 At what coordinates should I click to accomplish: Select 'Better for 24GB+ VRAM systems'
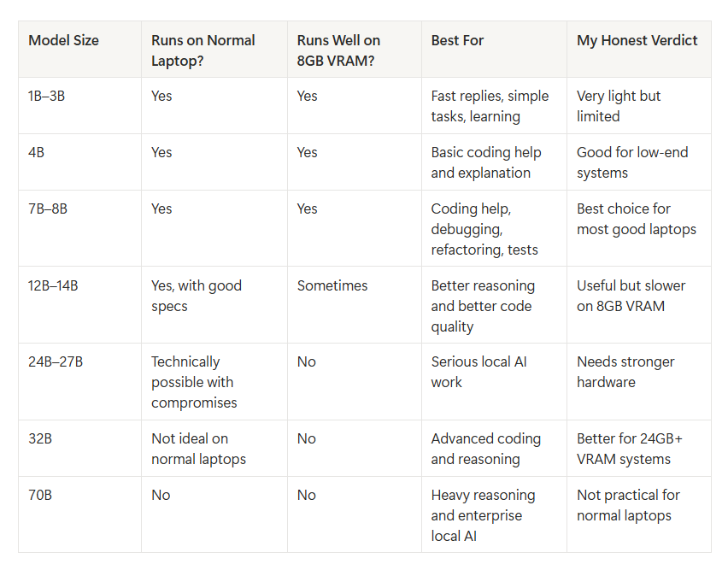click(x=630, y=449)
